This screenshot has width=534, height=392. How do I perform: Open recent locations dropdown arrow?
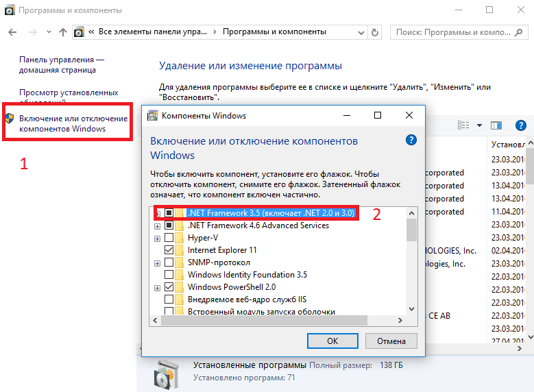click(49, 32)
